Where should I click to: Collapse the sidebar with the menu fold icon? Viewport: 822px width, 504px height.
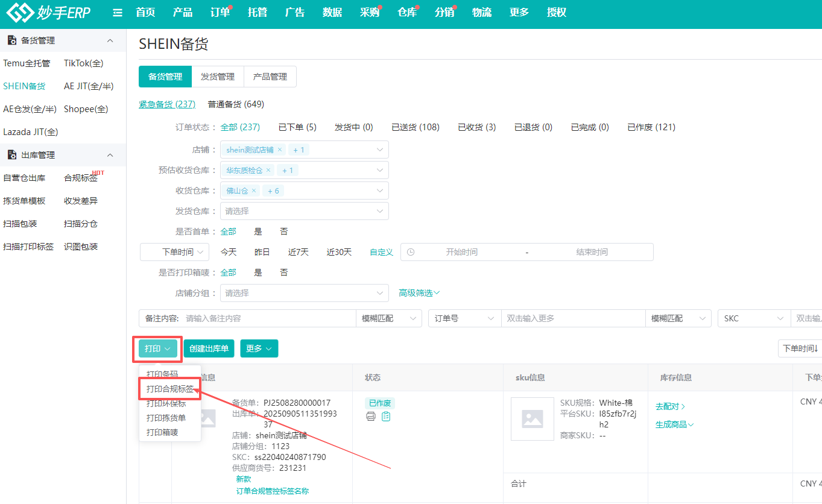[118, 13]
